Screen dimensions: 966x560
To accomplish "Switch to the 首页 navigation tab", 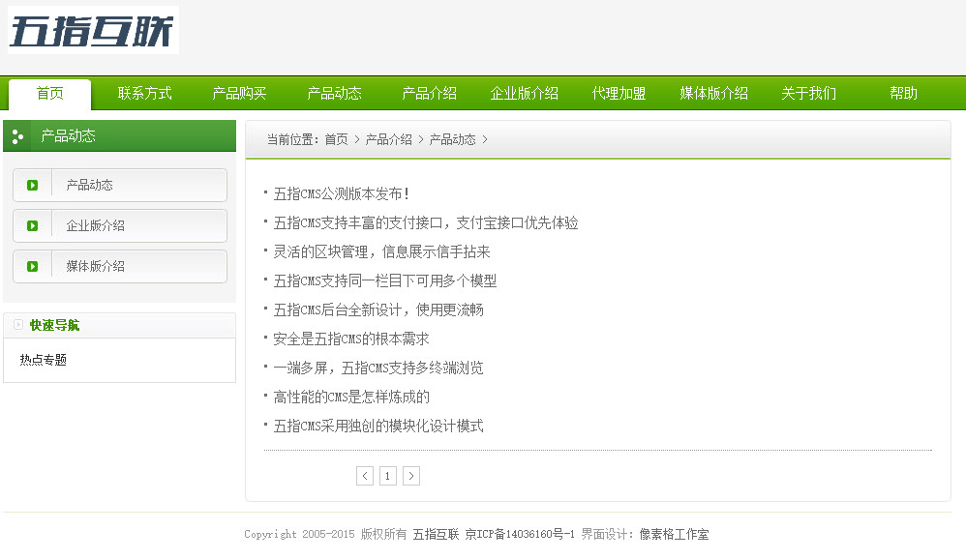I will coord(48,94).
